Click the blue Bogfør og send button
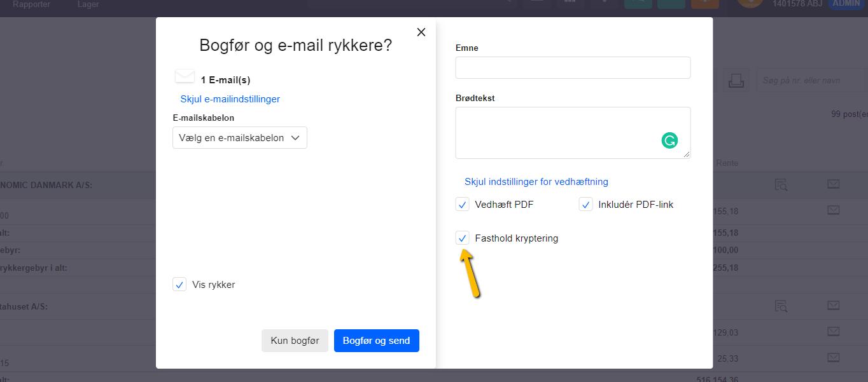The width and height of the screenshot is (868, 382). tap(376, 340)
